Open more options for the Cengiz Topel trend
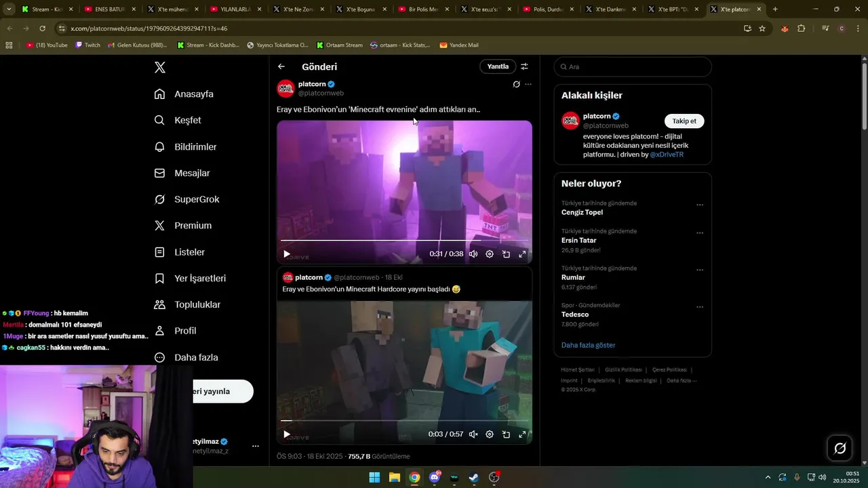Screen dimensions: 868x488 pos(700,205)
